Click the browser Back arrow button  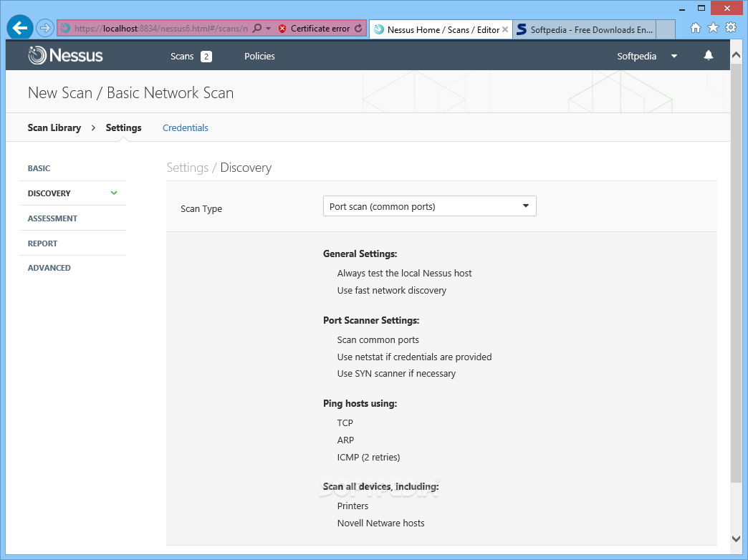click(19, 28)
